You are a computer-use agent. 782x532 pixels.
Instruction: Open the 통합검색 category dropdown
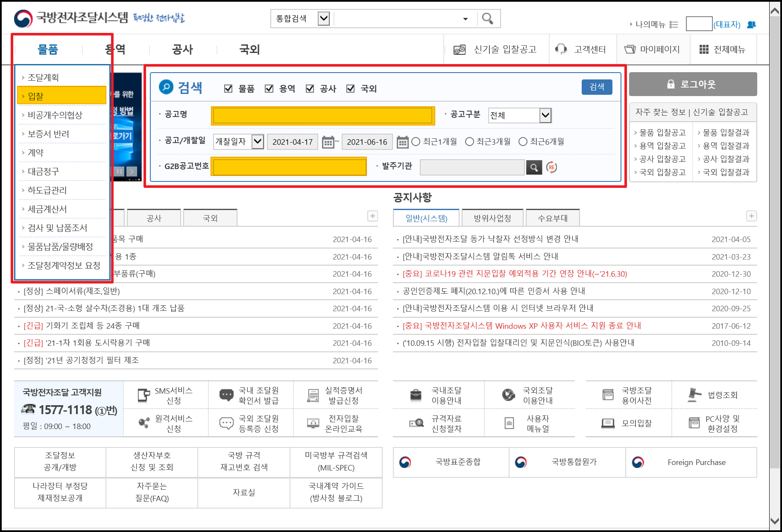pyautogui.click(x=324, y=18)
